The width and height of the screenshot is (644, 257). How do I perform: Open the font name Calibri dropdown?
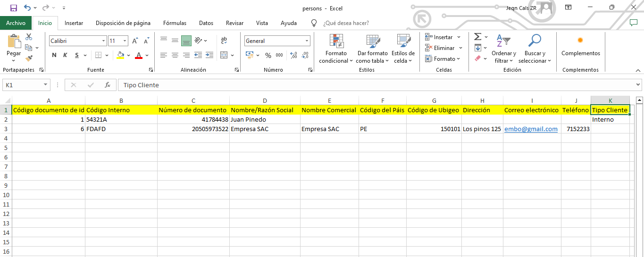(x=103, y=41)
